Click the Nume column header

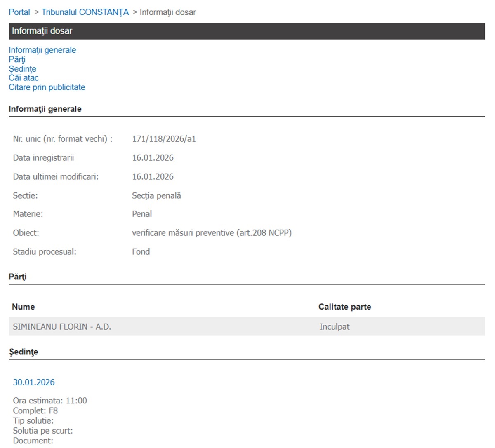pyautogui.click(x=23, y=307)
